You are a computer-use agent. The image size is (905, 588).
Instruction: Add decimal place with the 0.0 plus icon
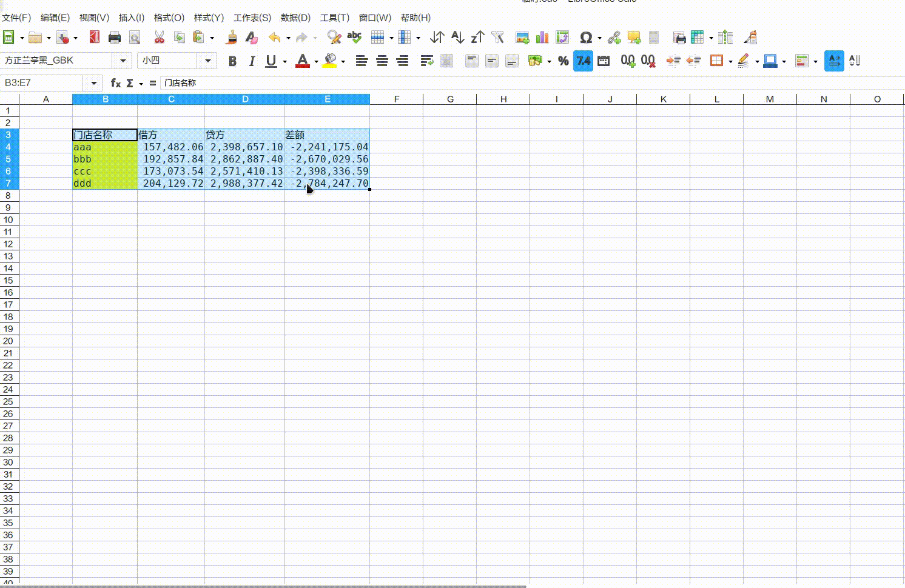(628, 61)
